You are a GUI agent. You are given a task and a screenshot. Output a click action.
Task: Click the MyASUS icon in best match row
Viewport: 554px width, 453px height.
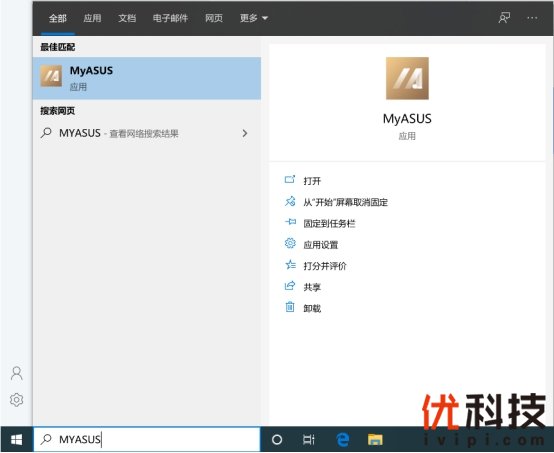(x=51, y=76)
